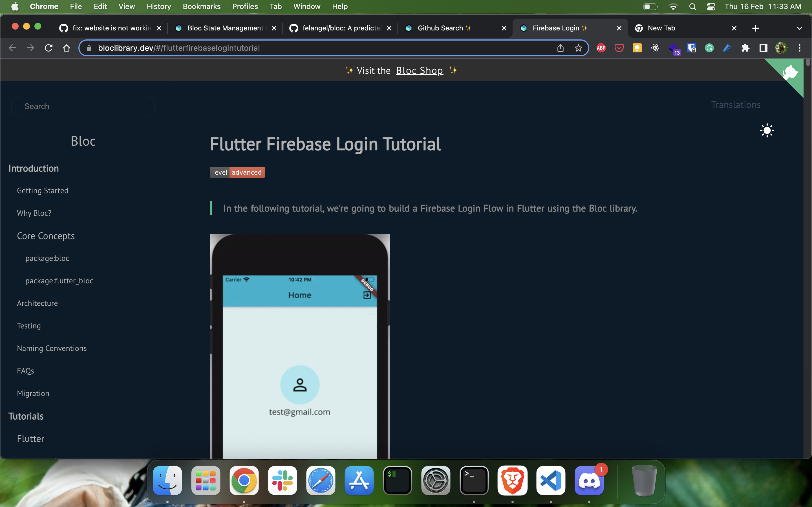Image resolution: width=812 pixels, height=507 pixels.
Task: Visit the Bloc Shop link
Action: point(420,70)
